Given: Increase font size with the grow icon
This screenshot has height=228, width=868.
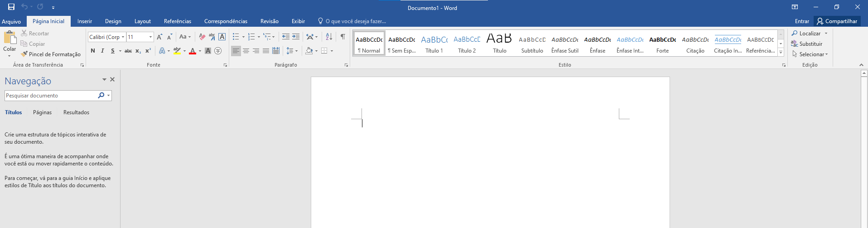Looking at the screenshot, I should 159,37.
